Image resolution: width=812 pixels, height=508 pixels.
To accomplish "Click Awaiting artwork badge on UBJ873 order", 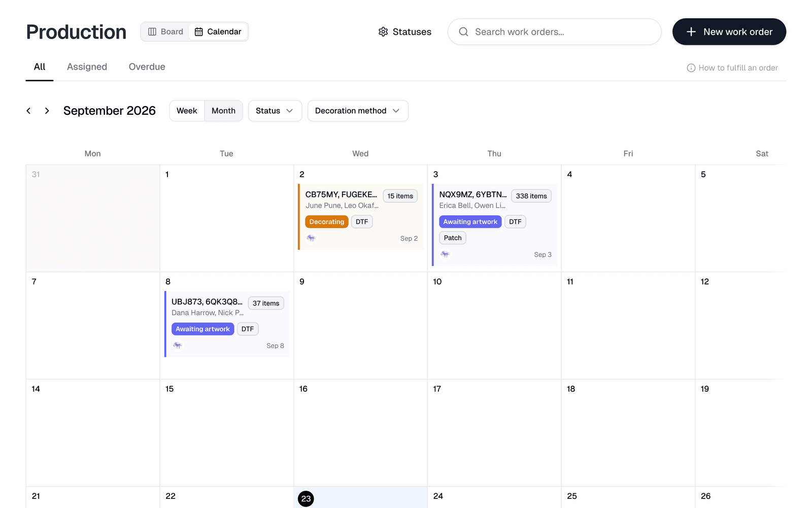I will click(x=202, y=329).
